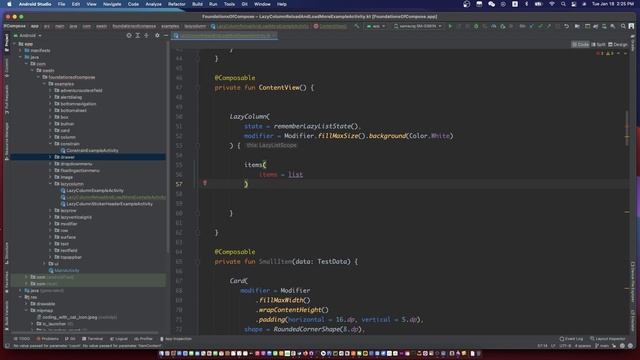Viewport: 640px width, 360px height.
Task: Collapse the lazycolumn package folder
Action: pyautogui.click(x=51, y=184)
